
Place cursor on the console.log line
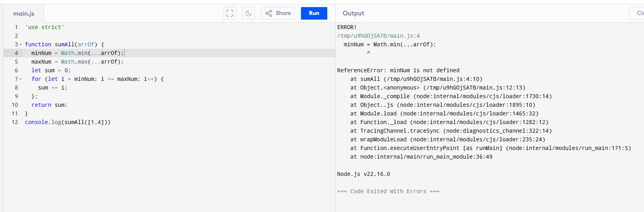click(x=68, y=122)
